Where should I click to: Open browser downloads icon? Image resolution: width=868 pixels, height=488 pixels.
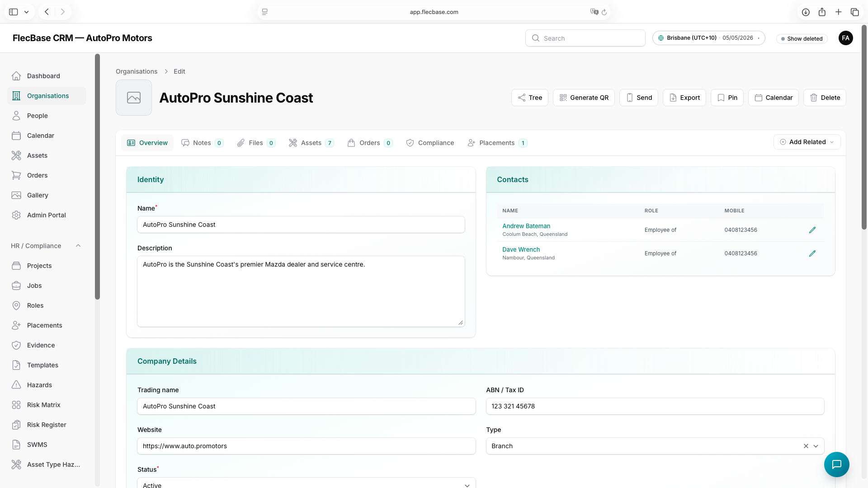(x=806, y=12)
